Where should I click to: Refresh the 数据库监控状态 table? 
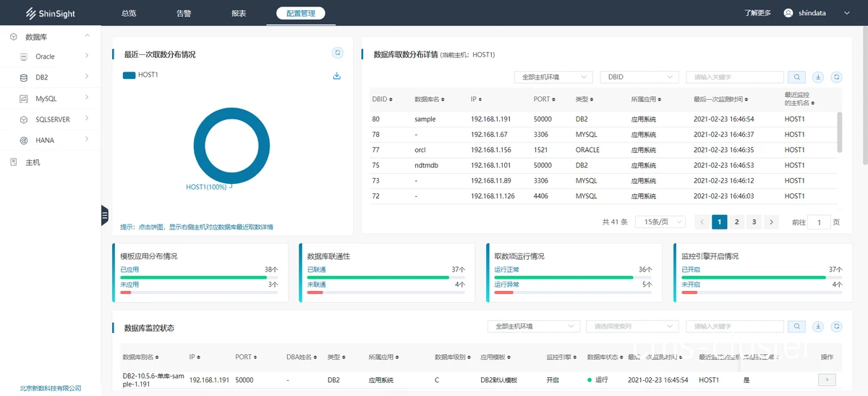tap(837, 327)
